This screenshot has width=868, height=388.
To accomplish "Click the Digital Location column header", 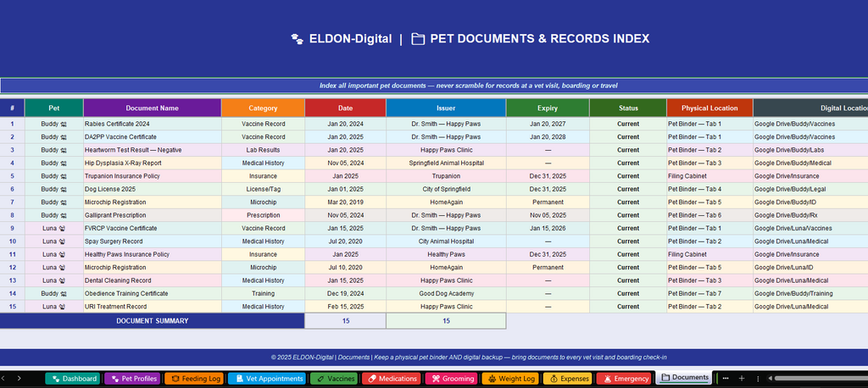I will click(810, 108).
